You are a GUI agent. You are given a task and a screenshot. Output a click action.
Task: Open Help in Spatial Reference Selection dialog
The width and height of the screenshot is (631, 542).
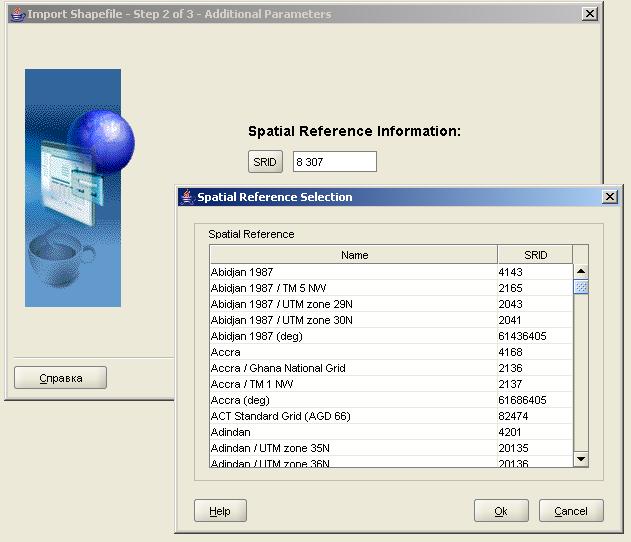point(220,511)
